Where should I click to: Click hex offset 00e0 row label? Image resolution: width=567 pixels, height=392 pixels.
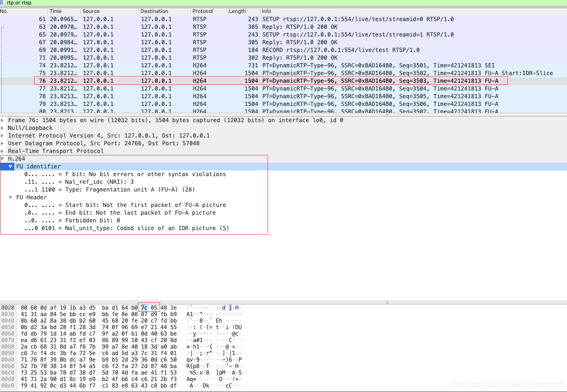click(8, 386)
